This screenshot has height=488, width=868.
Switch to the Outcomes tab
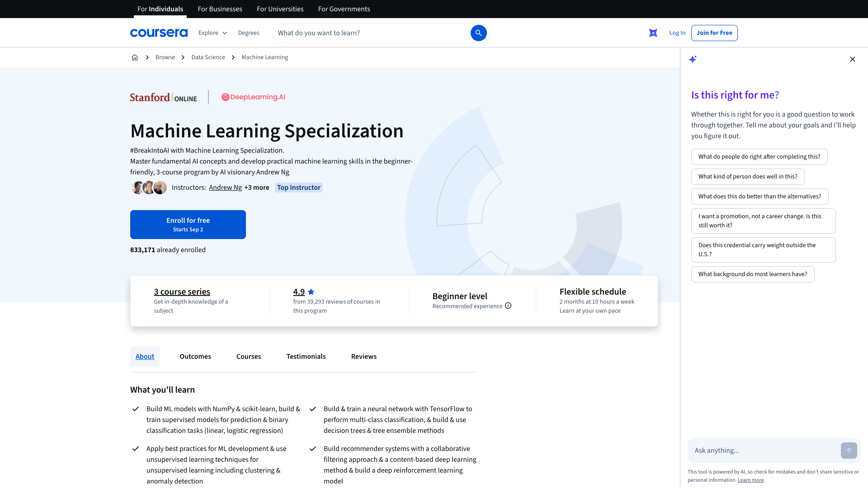(x=195, y=356)
